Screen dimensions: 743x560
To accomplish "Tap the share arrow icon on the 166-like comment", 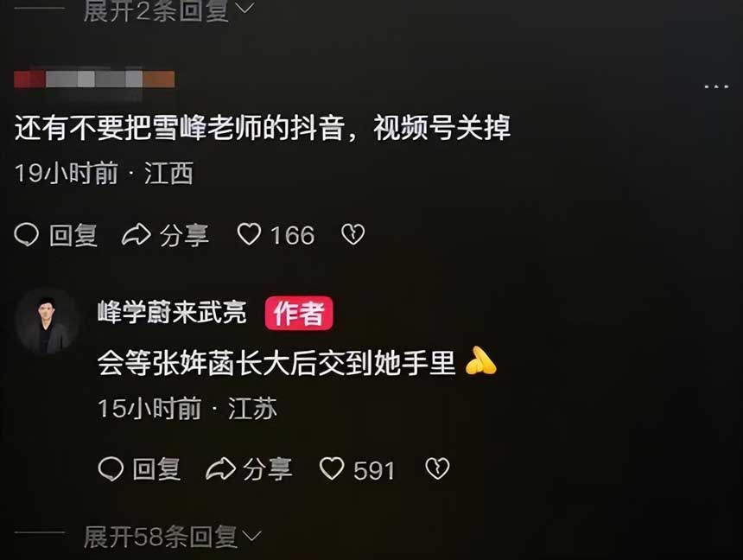I will pos(137,235).
